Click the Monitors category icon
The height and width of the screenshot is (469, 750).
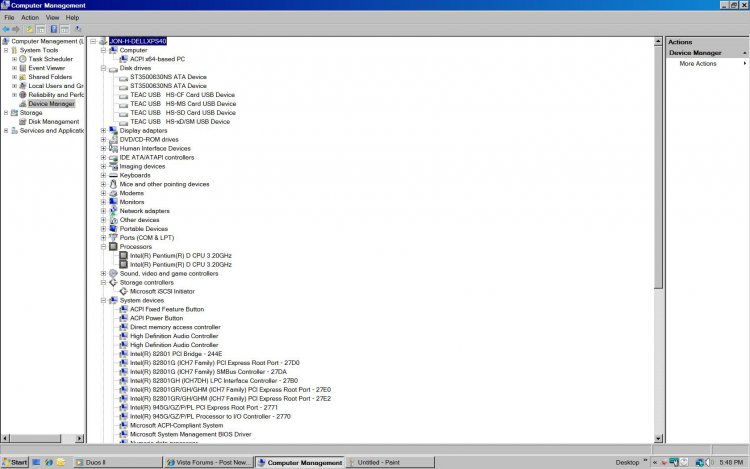tap(113, 202)
